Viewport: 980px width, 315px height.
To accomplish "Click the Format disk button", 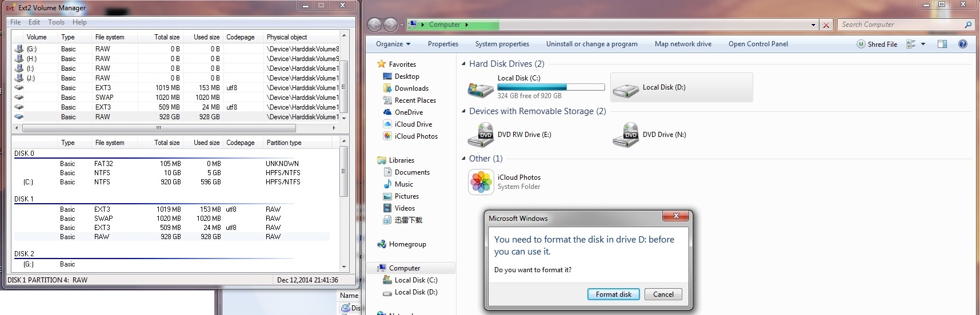I will point(614,294).
